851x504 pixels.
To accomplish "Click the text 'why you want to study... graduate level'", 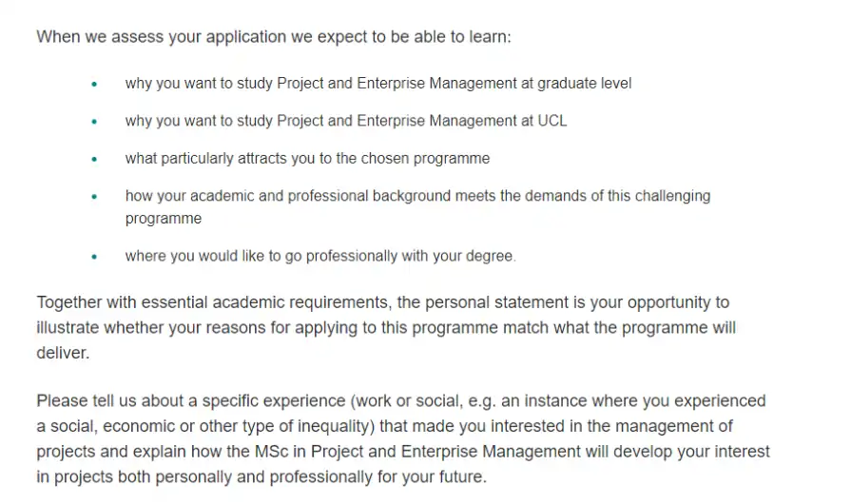I will tap(378, 84).
